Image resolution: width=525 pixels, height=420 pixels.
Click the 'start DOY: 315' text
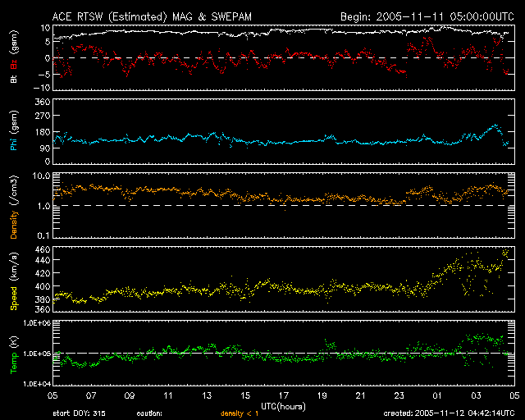79,413
